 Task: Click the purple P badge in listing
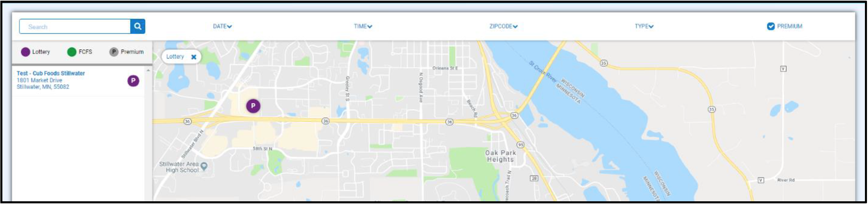[x=133, y=81]
